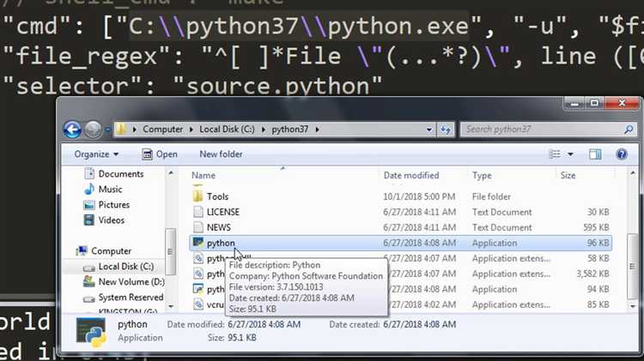The width and height of the screenshot is (644, 361).
Task: Select the python application file
Action: [x=220, y=244]
